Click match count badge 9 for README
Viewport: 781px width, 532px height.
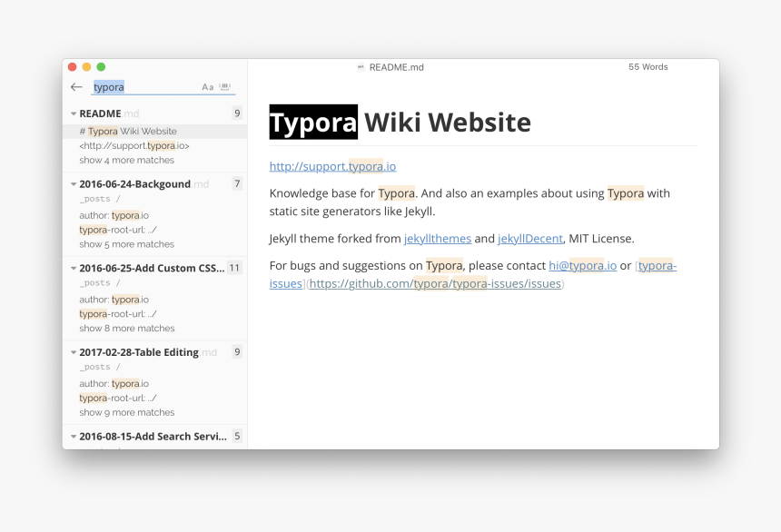[x=237, y=113]
